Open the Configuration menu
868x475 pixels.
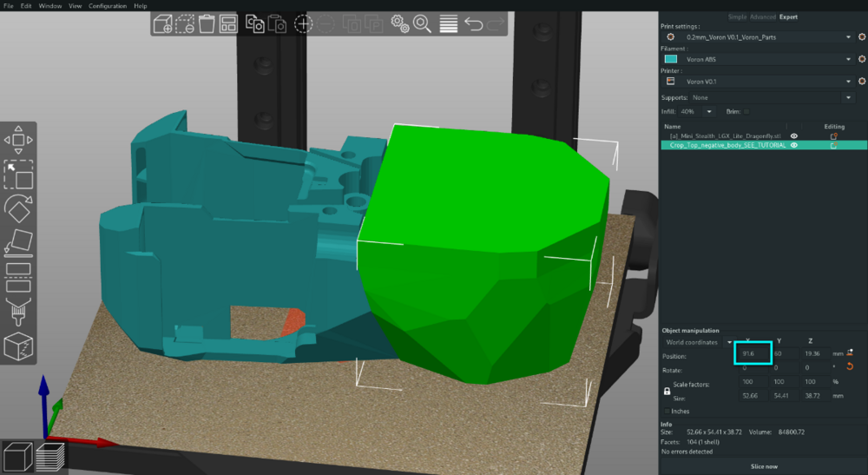[108, 5]
